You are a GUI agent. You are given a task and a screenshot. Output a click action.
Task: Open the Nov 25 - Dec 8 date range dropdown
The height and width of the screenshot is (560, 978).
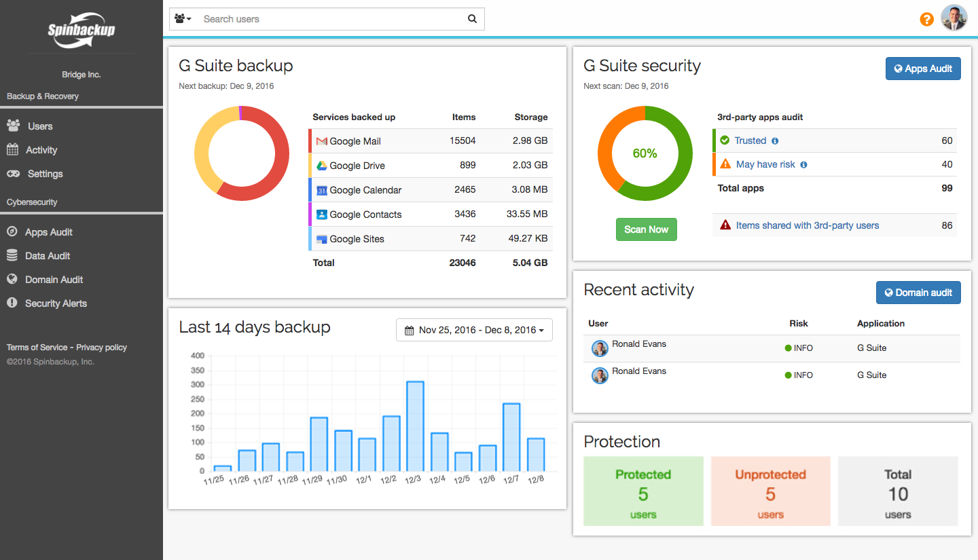point(474,331)
